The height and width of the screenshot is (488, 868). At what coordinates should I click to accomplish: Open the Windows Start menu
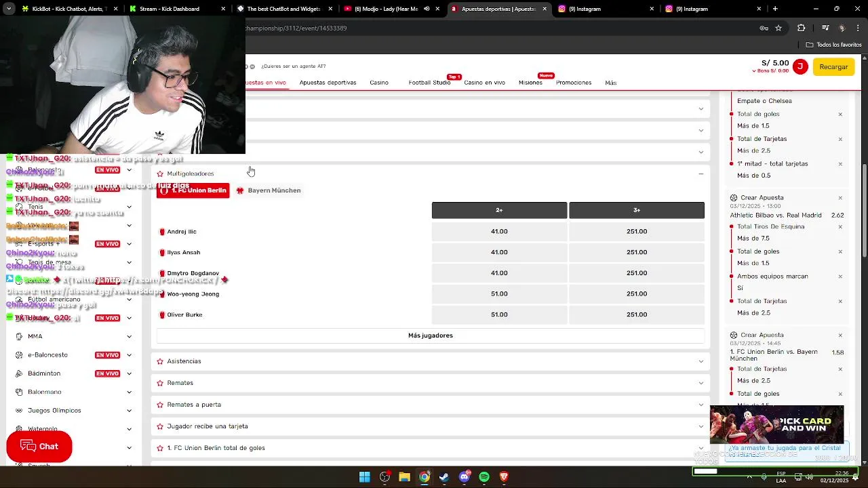tap(364, 477)
